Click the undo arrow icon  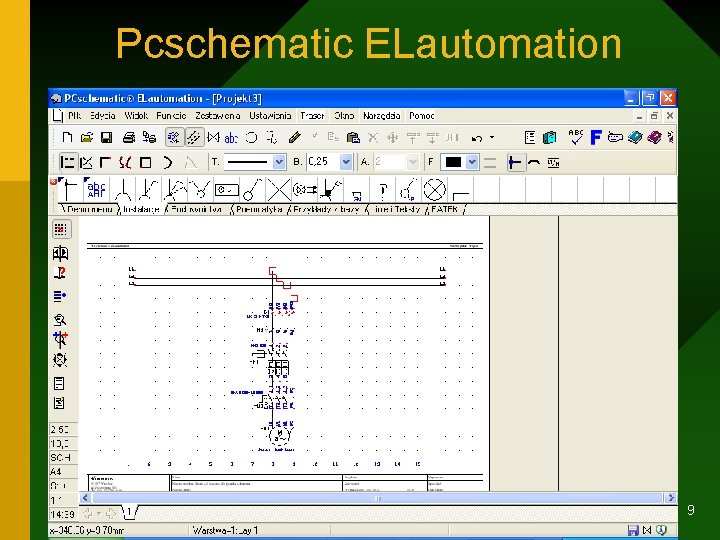pyautogui.click(x=477, y=138)
